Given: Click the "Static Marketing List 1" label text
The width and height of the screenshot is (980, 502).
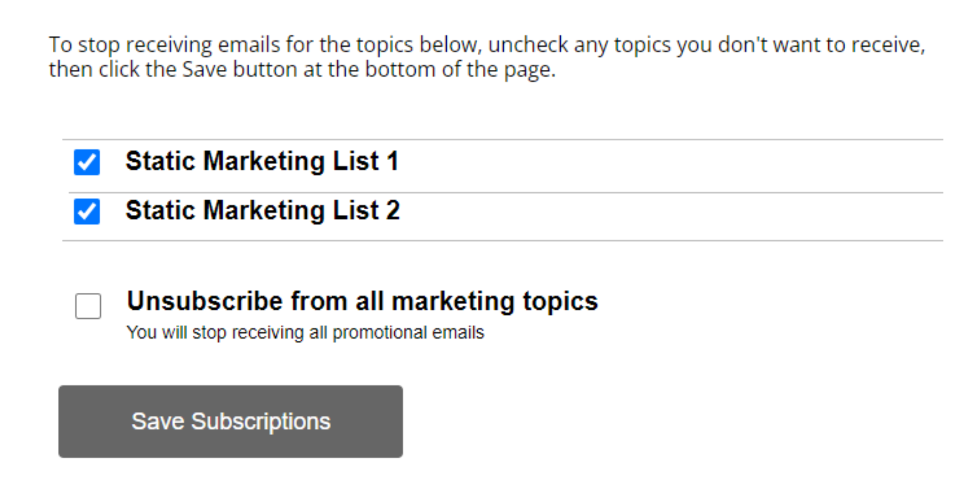Looking at the screenshot, I should click(x=262, y=161).
